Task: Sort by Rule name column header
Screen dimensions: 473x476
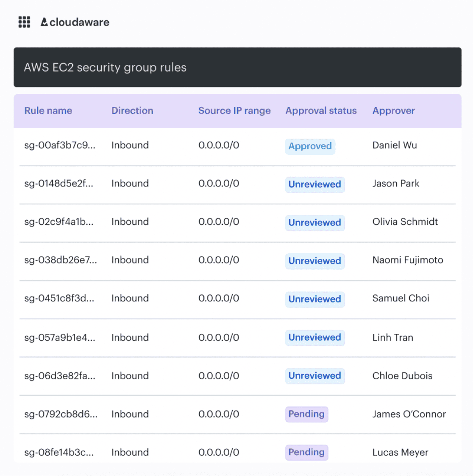Action: (x=48, y=111)
